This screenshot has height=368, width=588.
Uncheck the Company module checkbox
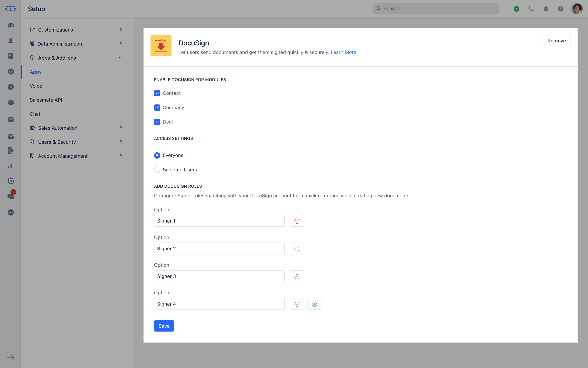[157, 108]
